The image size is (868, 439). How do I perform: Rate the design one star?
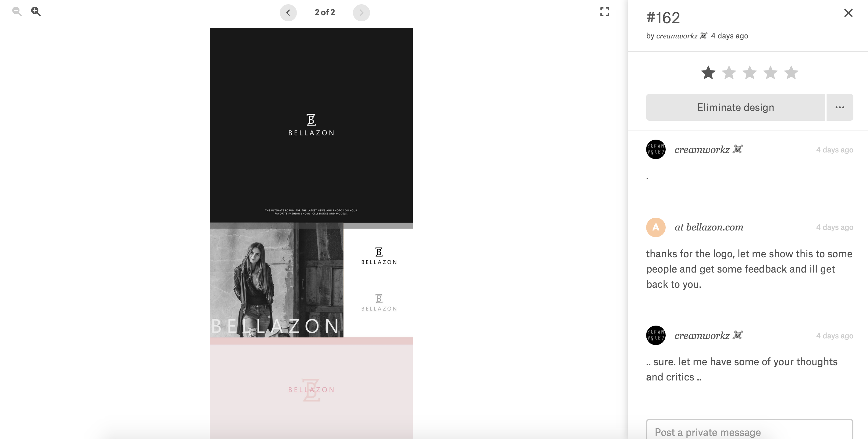click(708, 73)
